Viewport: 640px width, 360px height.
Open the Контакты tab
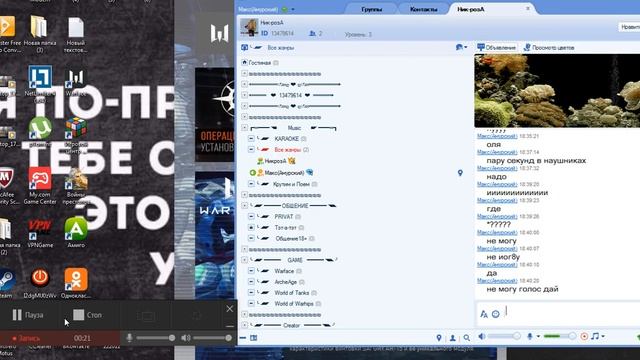423,9
